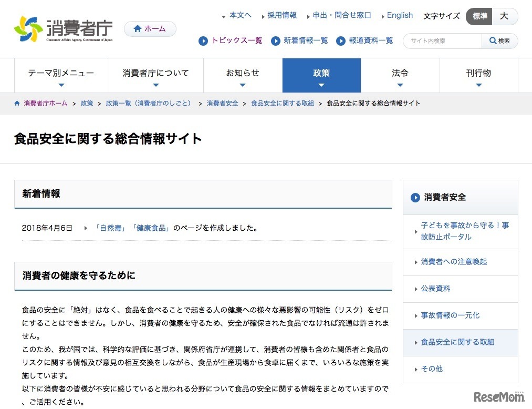
Task: Click the blue circle icon beside トピックス一覧
Action: pyautogui.click(x=203, y=40)
